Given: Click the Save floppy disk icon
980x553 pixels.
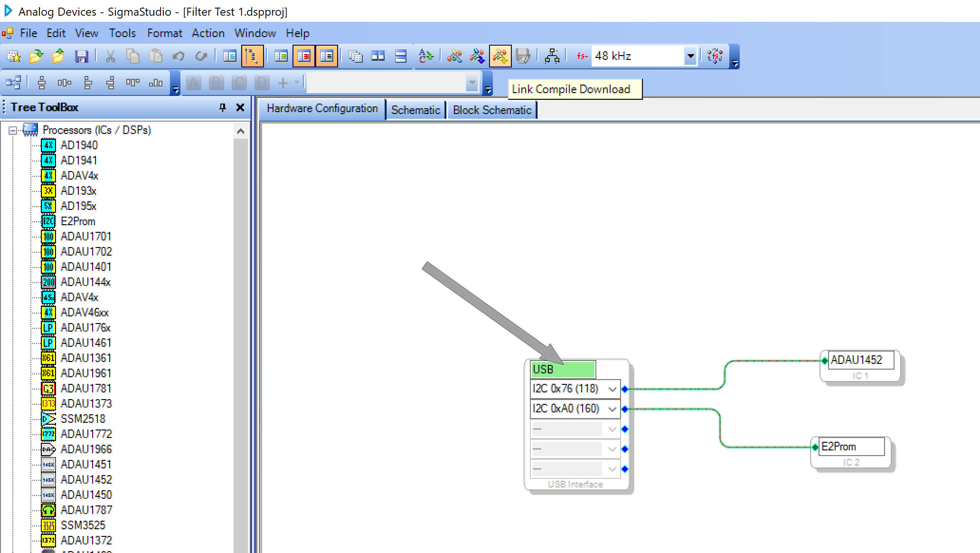Looking at the screenshot, I should click(82, 57).
